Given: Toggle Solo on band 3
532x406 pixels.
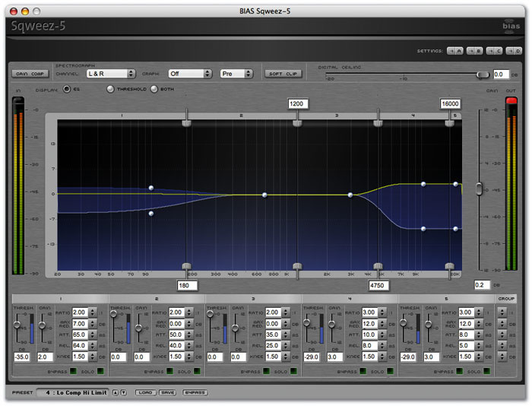Looking at the screenshot, I should click(293, 371).
